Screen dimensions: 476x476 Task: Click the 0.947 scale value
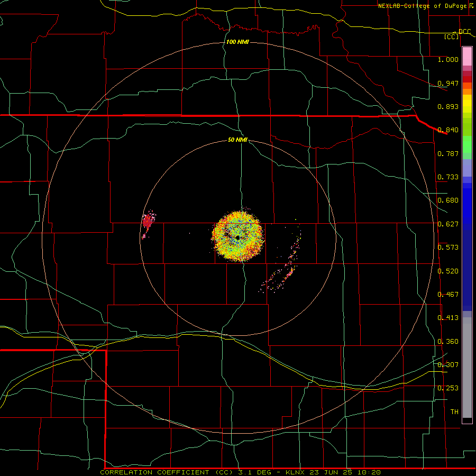[448, 83]
